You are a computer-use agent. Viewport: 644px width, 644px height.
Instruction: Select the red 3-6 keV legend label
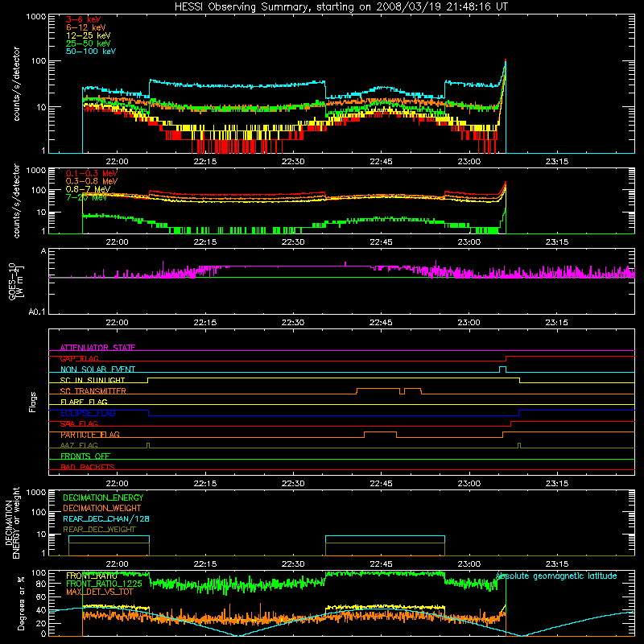[83, 19]
